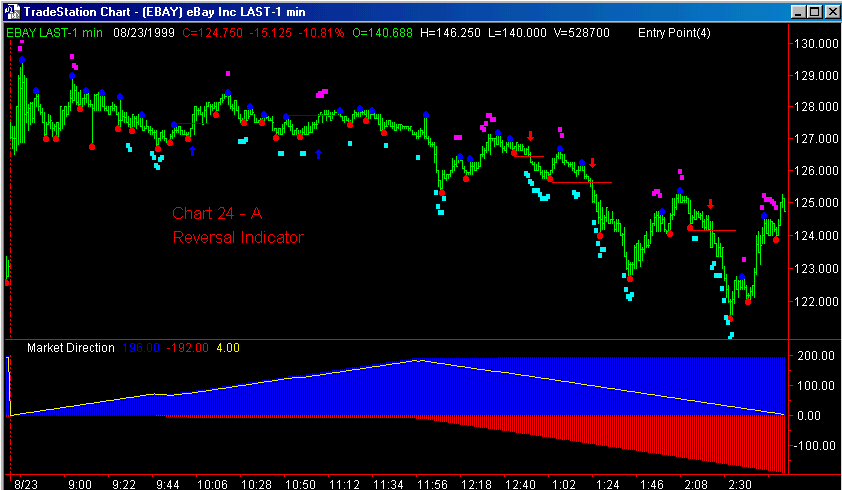Select the 'Entry Point(4)' indicator label
The image size is (842, 490).
(674, 33)
